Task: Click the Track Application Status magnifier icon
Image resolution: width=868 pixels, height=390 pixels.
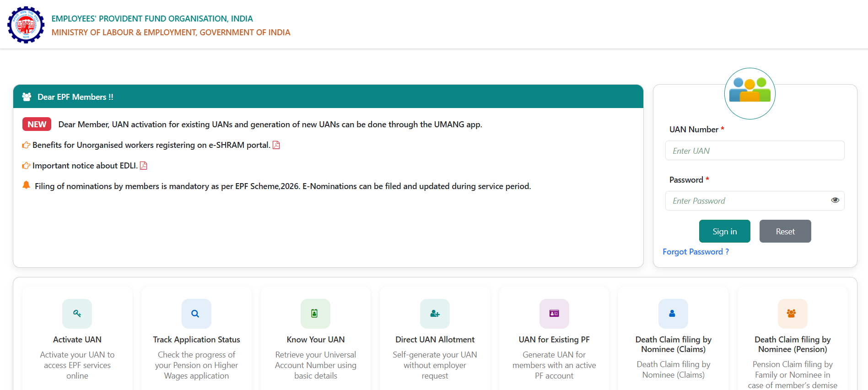Action: tap(196, 314)
